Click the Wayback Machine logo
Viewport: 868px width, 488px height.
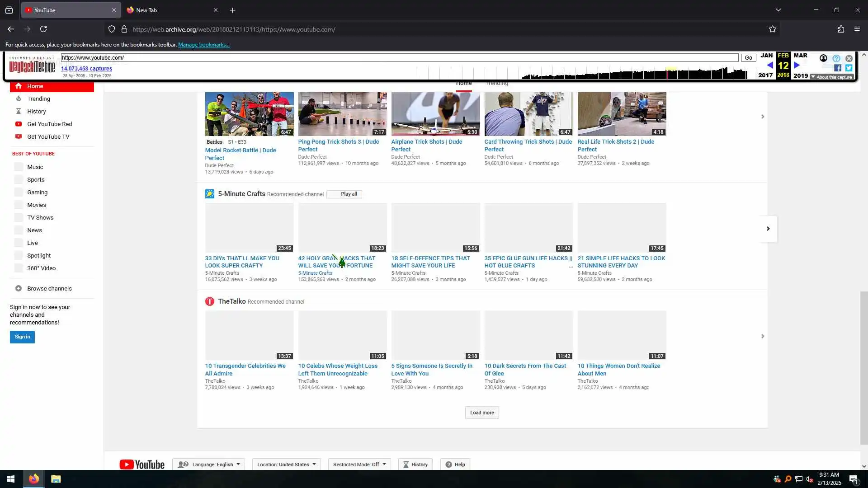(32, 65)
